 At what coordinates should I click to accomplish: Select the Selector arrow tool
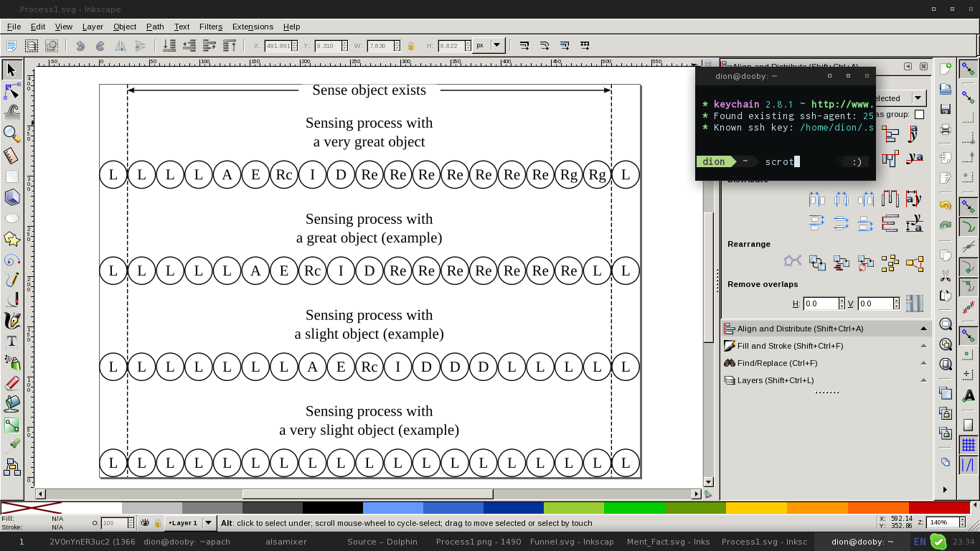11,70
